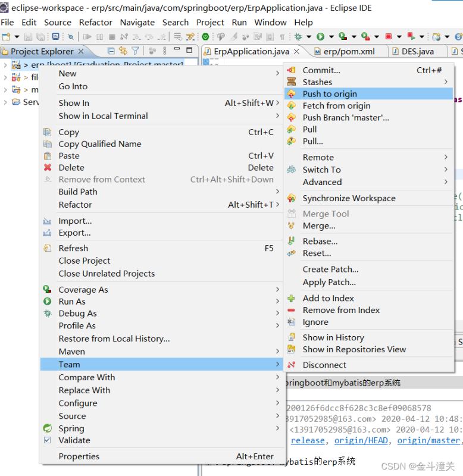Select the ErpApplication.java tab

[251, 51]
